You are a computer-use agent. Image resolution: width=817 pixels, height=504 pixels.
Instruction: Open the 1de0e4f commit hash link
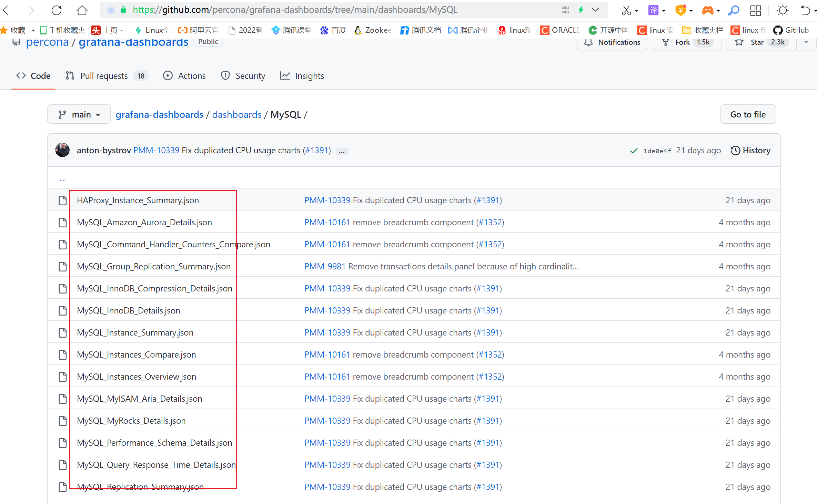click(x=657, y=151)
